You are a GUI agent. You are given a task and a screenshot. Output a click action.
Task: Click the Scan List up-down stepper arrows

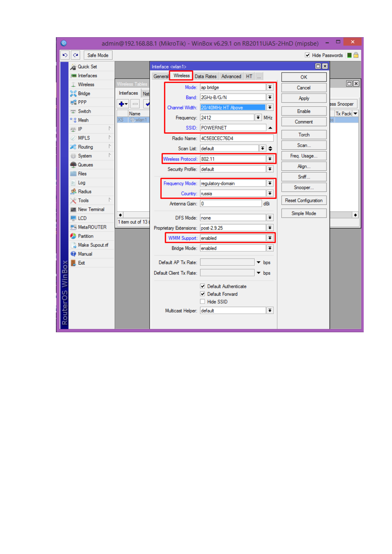coord(270,148)
